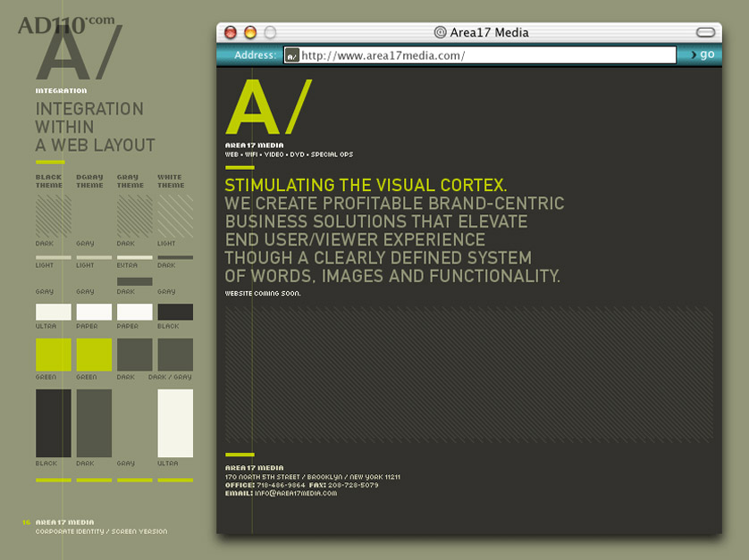Select the Black Theme column heading
Screen dimensions: 749x560
tap(49, 180)
